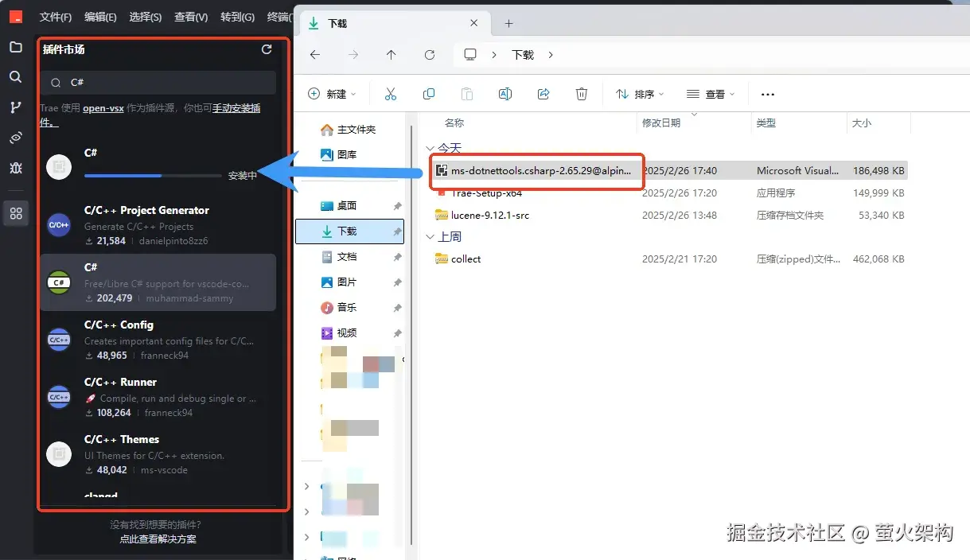The height and width of the screenshot is (560, 970).
Task: Click the open-vsx link
Action: 102,107
